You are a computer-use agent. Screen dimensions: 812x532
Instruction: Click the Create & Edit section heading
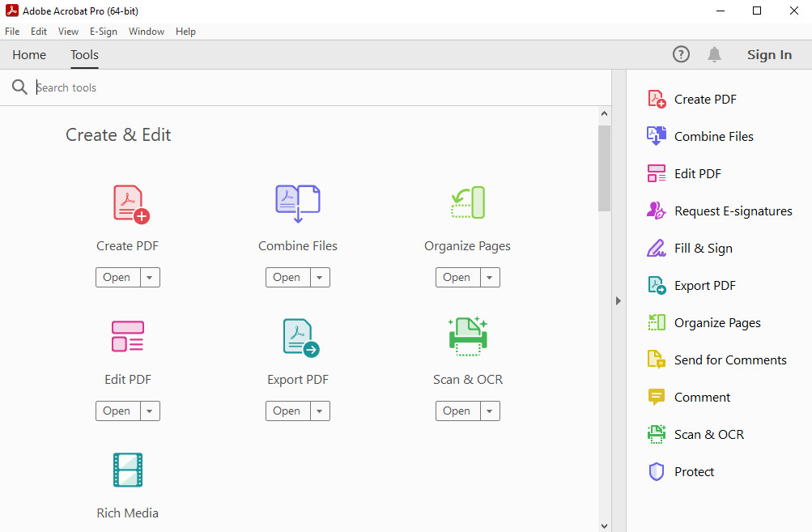coord(118,134)
